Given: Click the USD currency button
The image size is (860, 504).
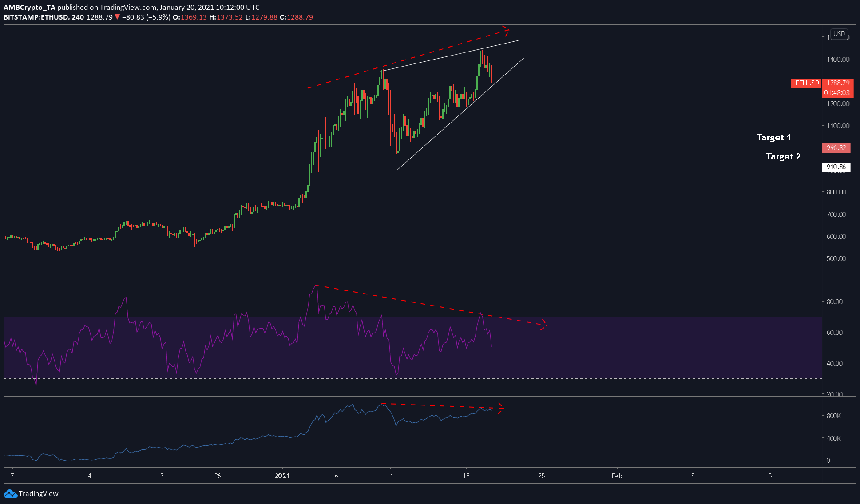Looking at the screenshot, I should point(839,34).
